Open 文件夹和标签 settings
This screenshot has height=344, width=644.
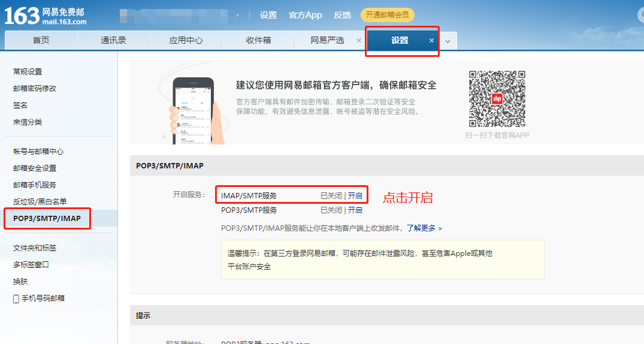pos(35,248)
